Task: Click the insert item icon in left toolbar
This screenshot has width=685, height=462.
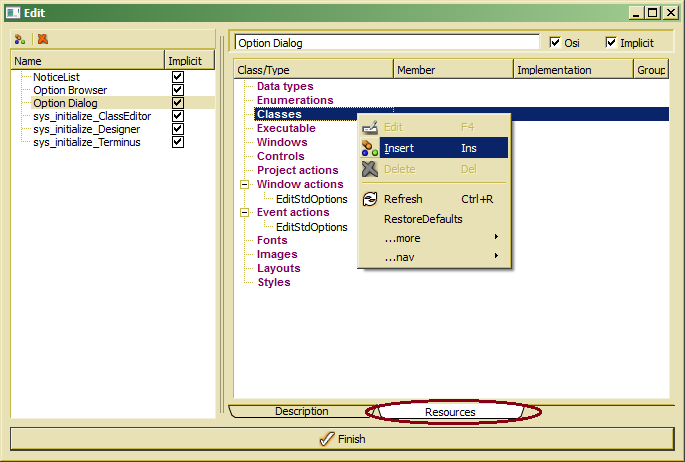Action: (20, 40)
